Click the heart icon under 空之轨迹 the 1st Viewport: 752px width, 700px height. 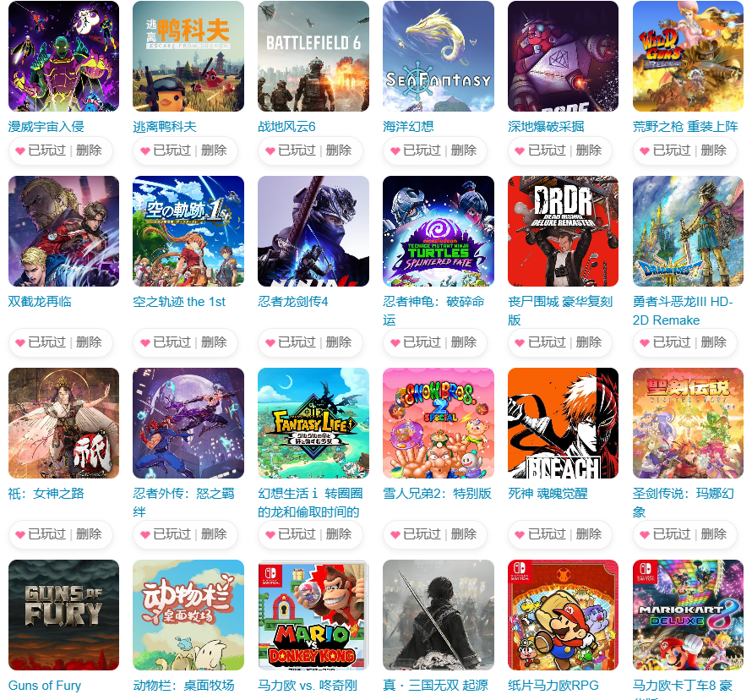(145, 343)
